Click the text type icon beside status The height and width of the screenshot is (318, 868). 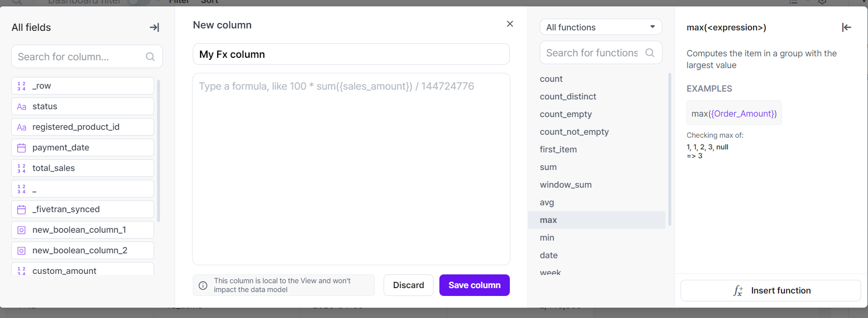(x=22, y=106)
